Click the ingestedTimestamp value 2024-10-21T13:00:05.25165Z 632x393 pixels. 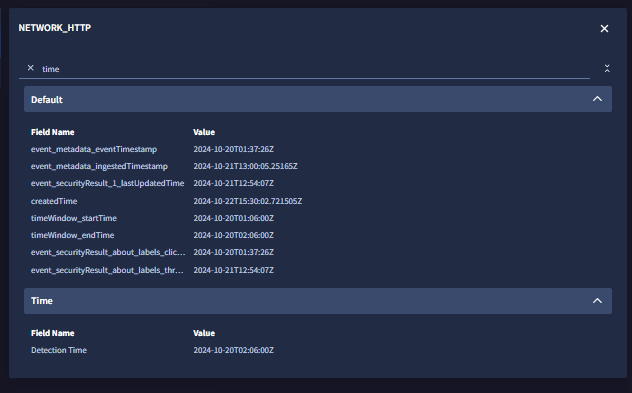coord(245,166)
